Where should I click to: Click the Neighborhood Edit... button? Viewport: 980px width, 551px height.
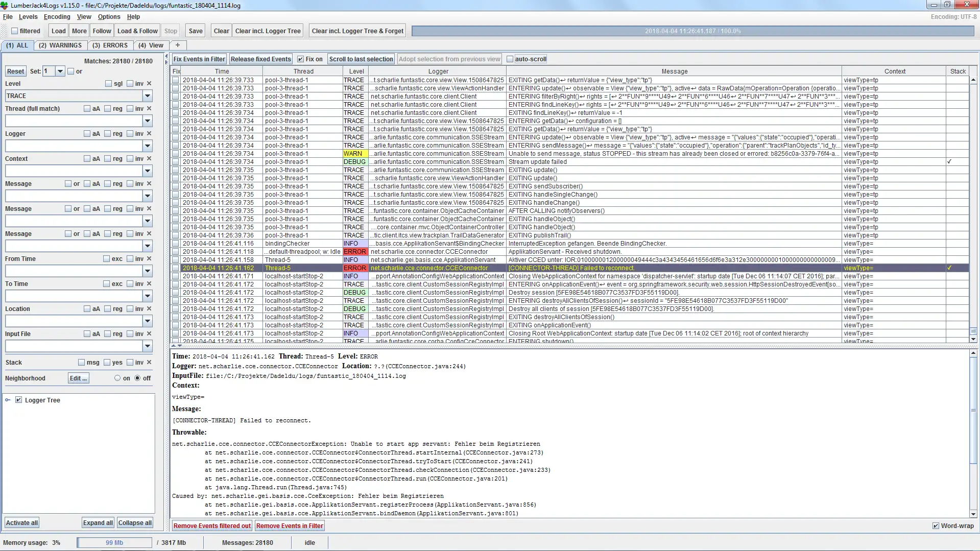pyautogui.click(x=79, y=378)
